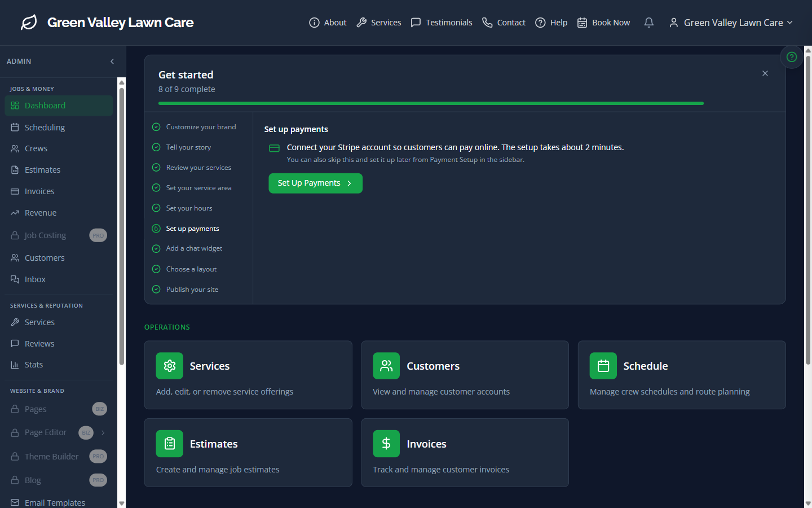Dismiss the Get started panel
Image resolution: width=812 pixels, height=508 pixels.
click(765, 73)
